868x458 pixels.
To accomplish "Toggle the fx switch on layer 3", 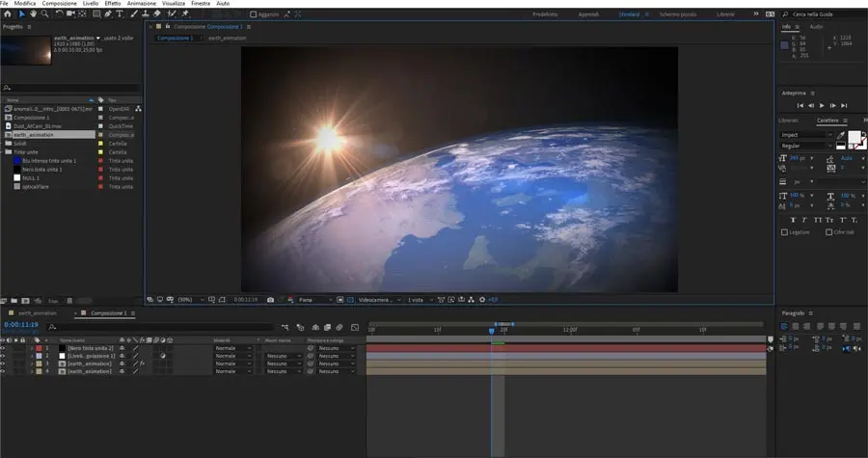I will [143, 364].
